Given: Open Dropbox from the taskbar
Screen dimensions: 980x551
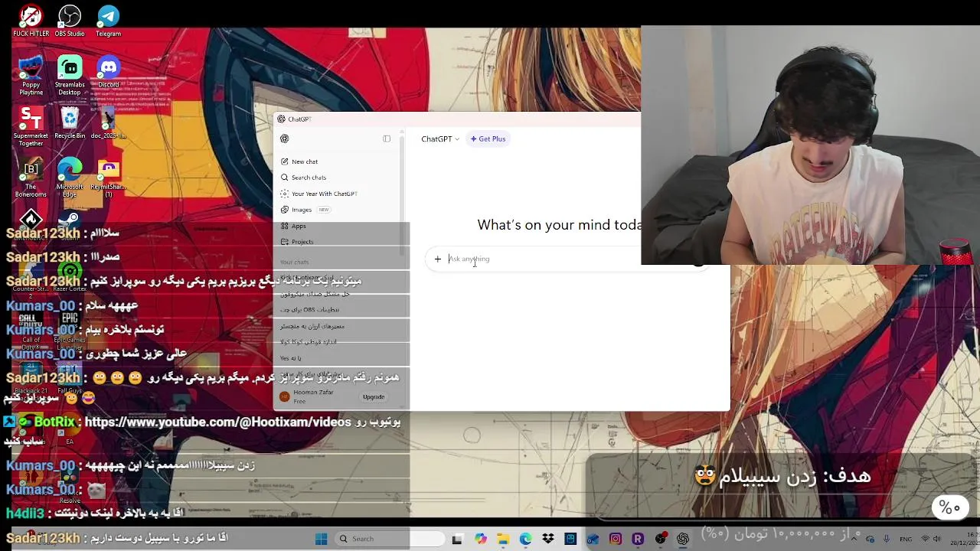Looking at the screenshot, I should click(x=548, y=539).
